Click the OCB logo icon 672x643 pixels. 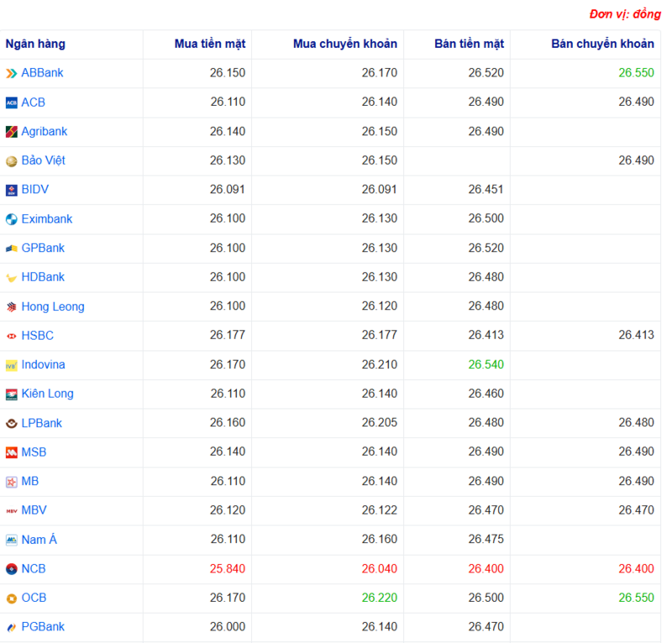click(10, 598)
